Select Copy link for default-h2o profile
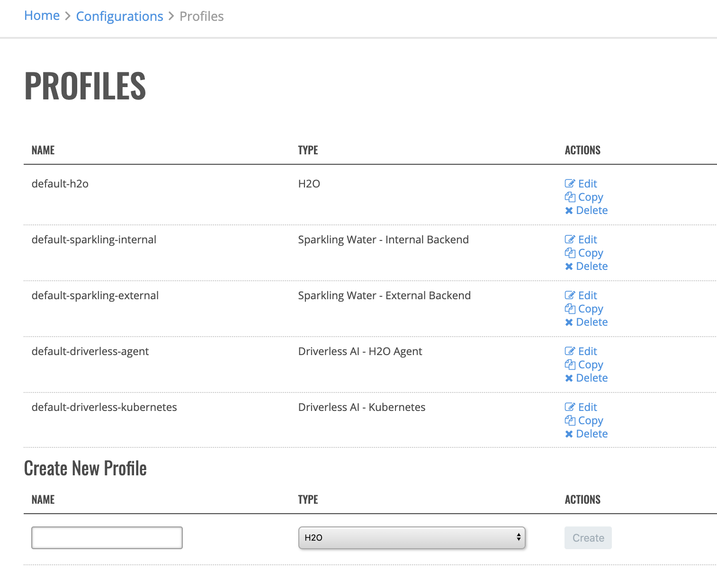Viewport: 717px width, 588px height. 591,197
